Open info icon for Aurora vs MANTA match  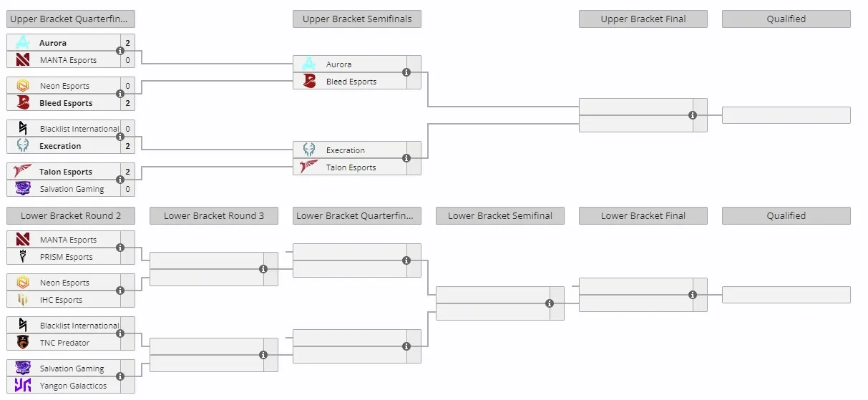120,51
